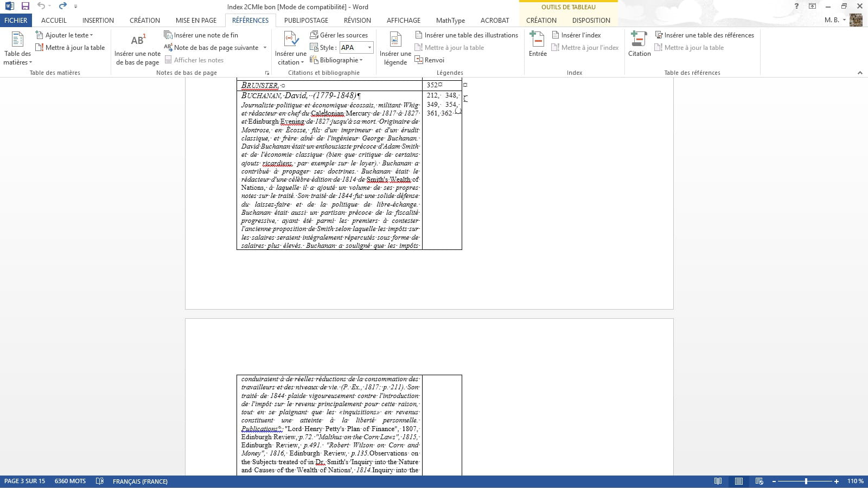Screen dimensions: 868x488
Task: Collapse the ribbon with the chevron
Action: click(x=860, y=73)
